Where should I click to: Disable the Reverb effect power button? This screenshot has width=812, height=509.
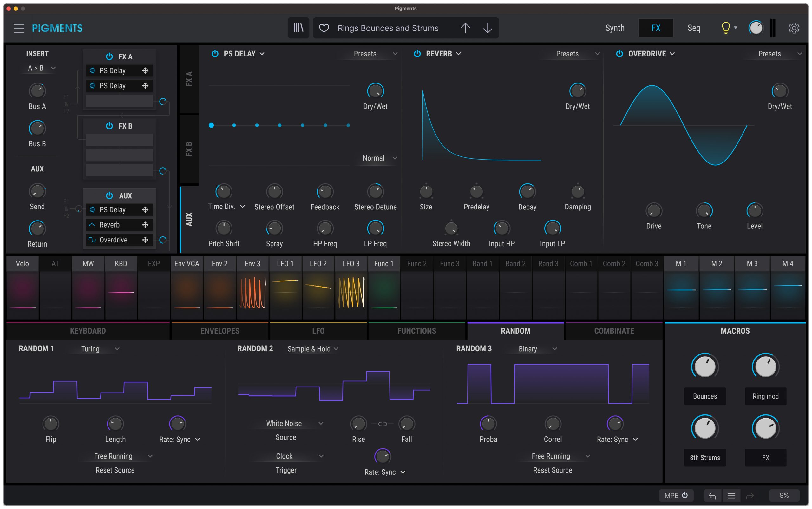click(x=417, y=54)
